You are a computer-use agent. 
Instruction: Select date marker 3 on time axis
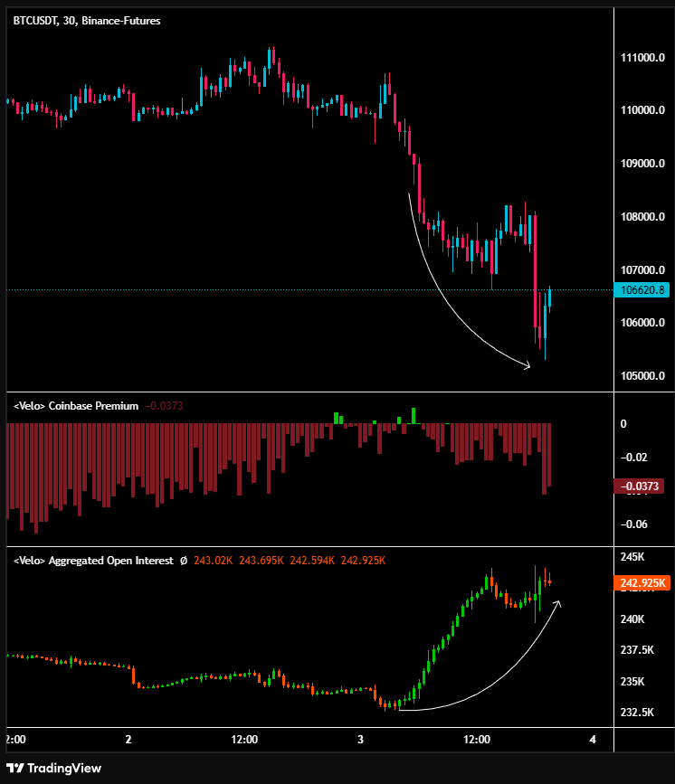(360, 740)
